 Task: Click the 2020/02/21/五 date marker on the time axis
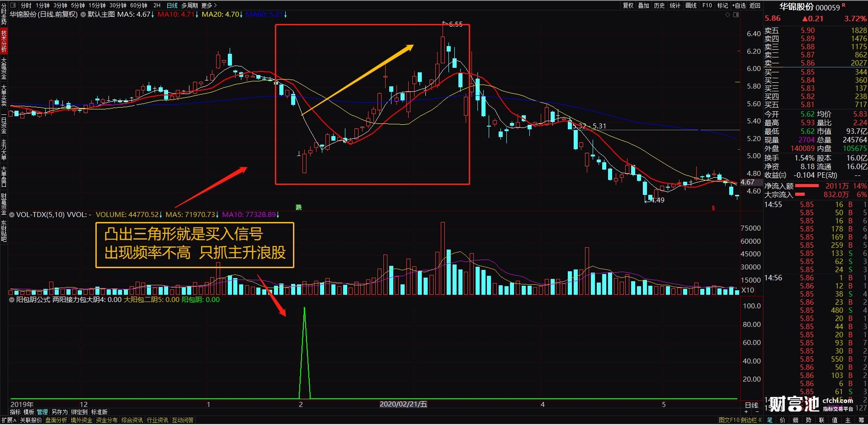point(403,404)
